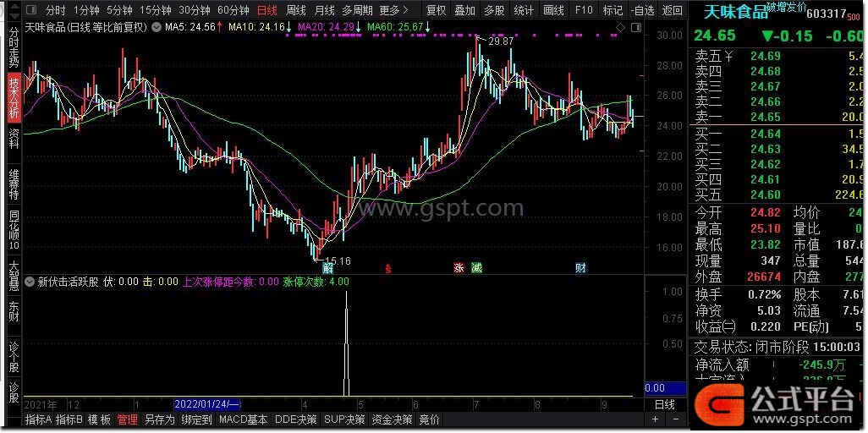Click the 绑定到 bind-to button
Screen dimensions: 868x433
(x=196, y=419)
